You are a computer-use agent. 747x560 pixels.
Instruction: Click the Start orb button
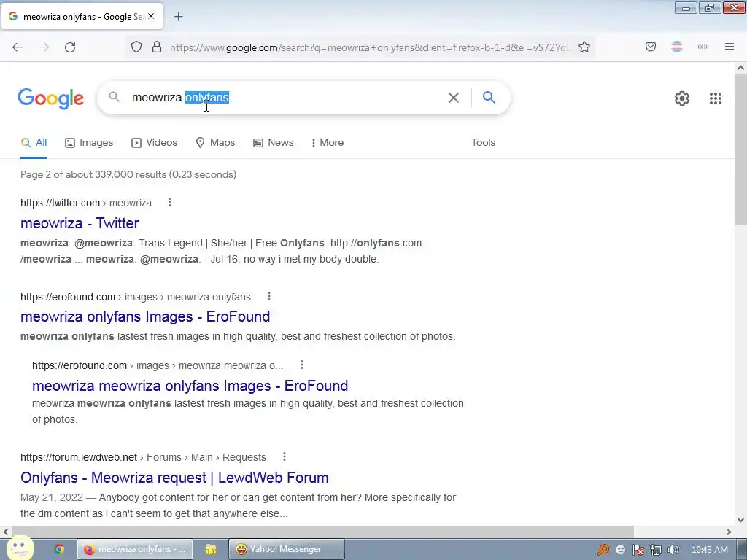(20, 548)
